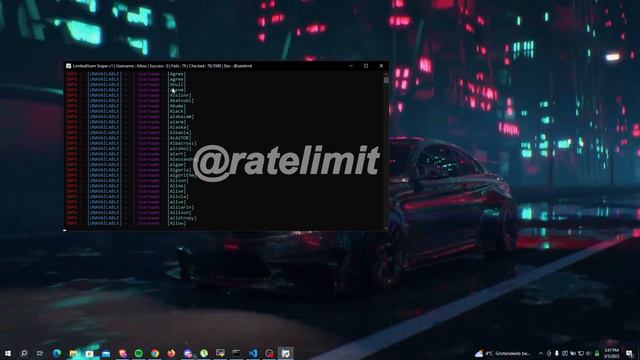Minimize the console window
Viewport: 640px width, 360px height.
351,66
